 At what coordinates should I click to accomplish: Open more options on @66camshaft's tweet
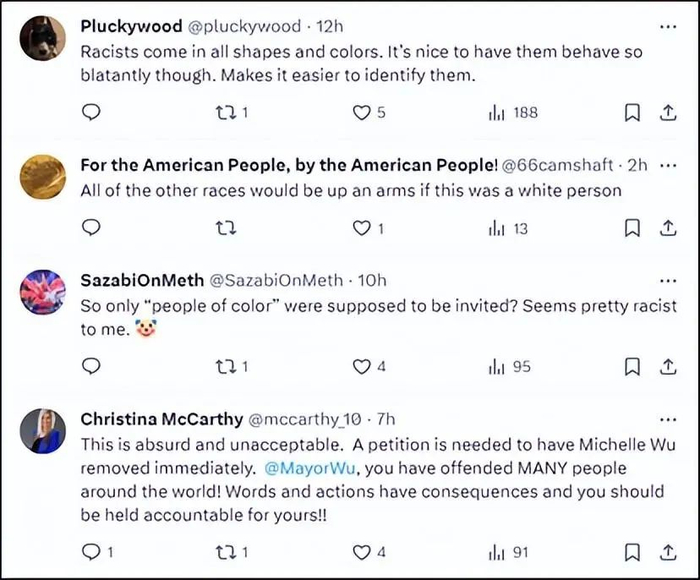[669, 165]
